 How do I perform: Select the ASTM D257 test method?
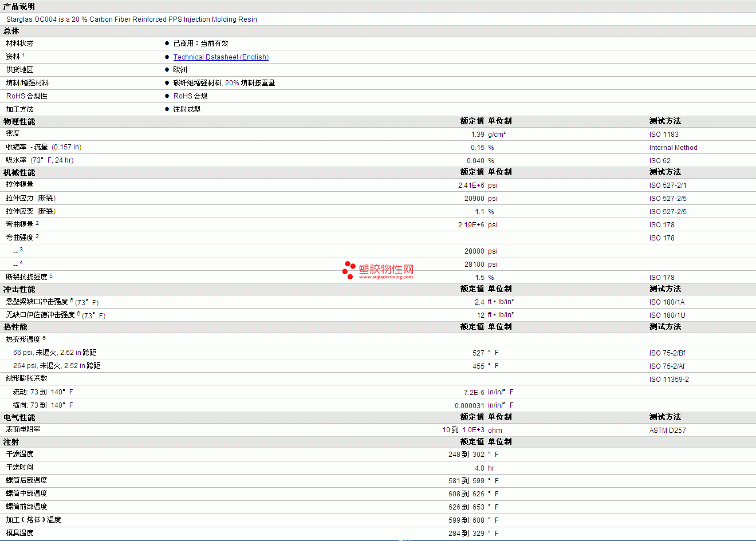coord(668,431)
